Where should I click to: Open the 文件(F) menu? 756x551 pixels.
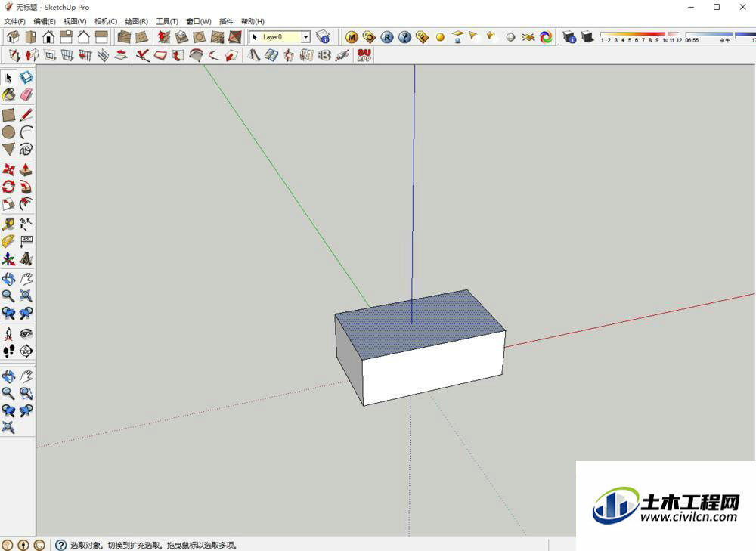coord(14,21)
